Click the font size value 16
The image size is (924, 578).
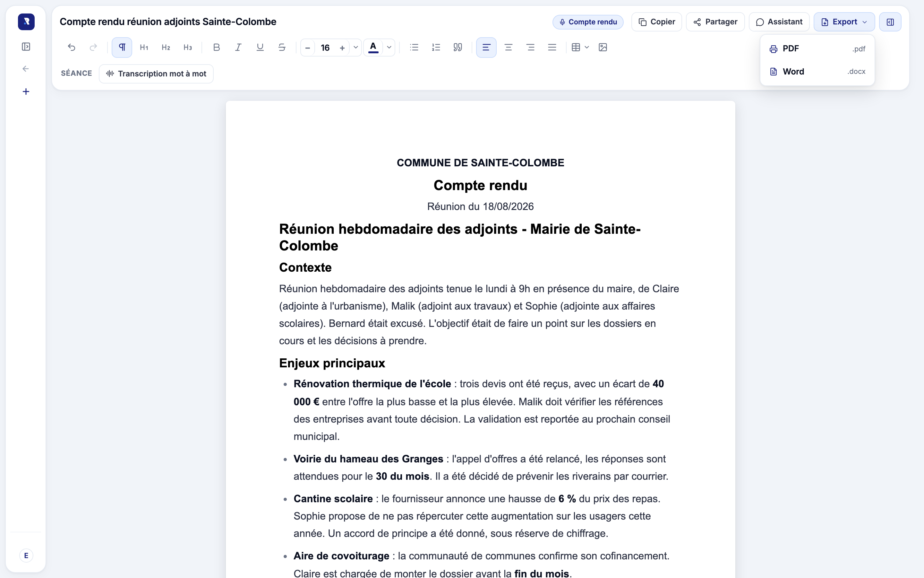325,48
